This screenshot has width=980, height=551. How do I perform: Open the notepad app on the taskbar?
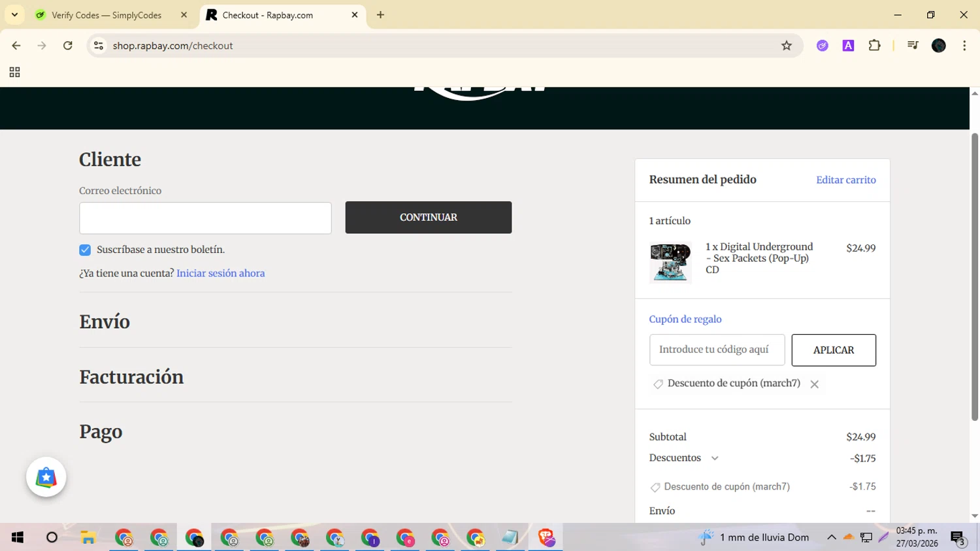point(510,537)
